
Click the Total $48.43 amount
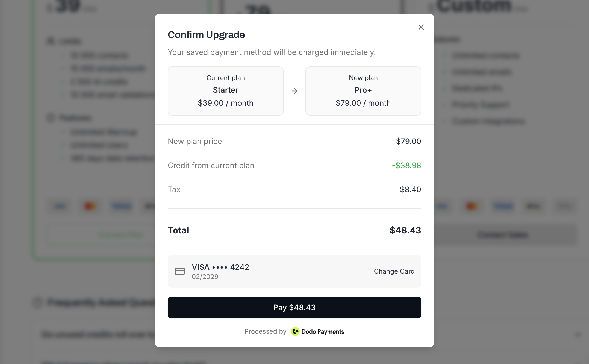click(x=405, y=230)
